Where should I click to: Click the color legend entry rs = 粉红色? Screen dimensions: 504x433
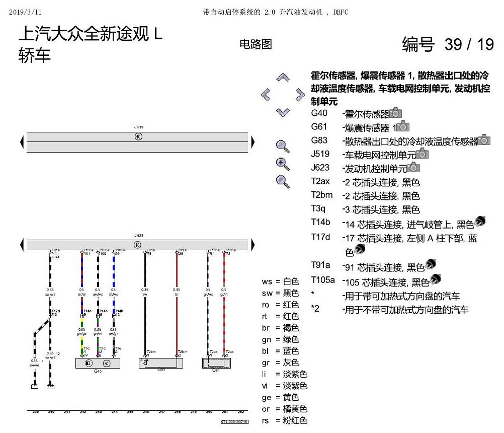click(285, 421)
